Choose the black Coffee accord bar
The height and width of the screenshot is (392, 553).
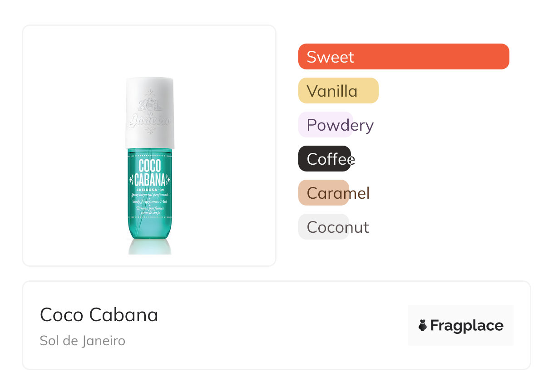pyautogui.click(x=324, y=159)
